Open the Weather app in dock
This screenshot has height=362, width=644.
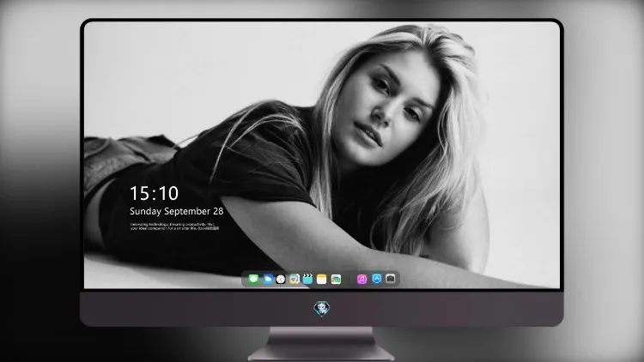pos(268,279)
